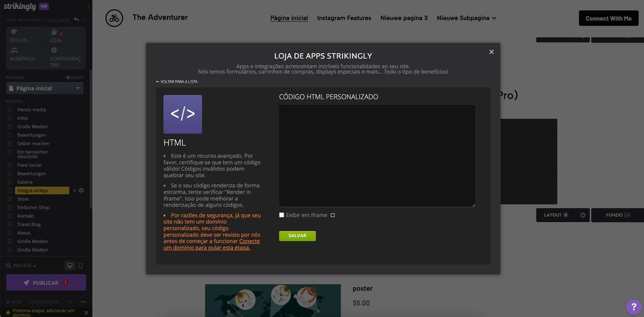This screenshot has height=317, width=644.
Task: Click Voltar para a lista link
Action: coord(177,82)
